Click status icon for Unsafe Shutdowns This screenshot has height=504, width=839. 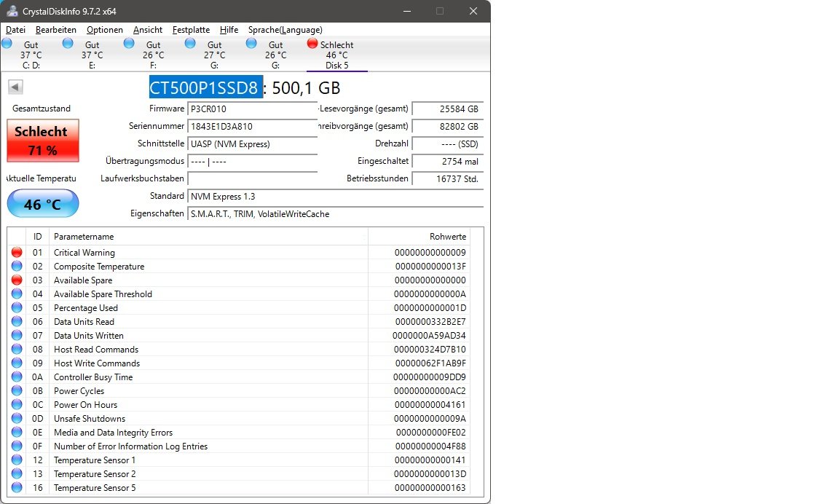pyautogui.click(x=17, y=419)
